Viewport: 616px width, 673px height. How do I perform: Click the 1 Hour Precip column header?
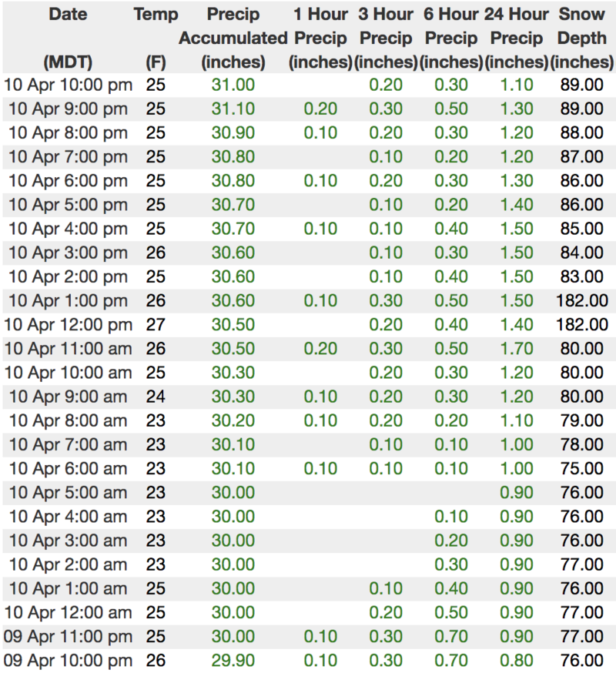320,38
